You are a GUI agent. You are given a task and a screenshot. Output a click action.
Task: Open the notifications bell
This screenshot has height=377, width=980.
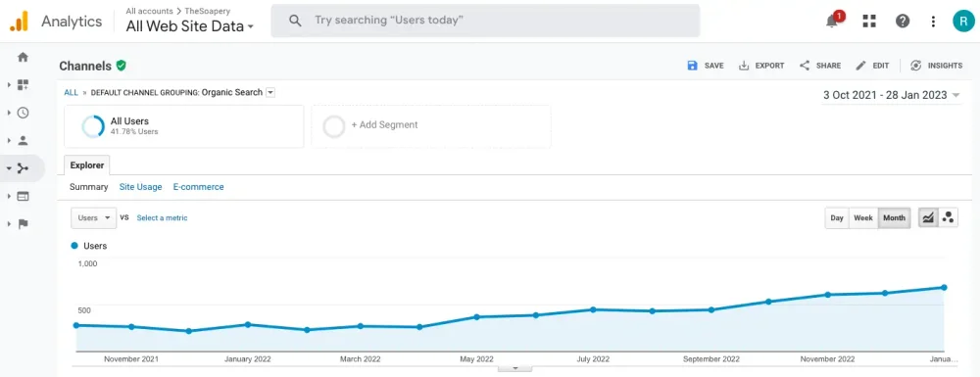click(x=832, y=22)
